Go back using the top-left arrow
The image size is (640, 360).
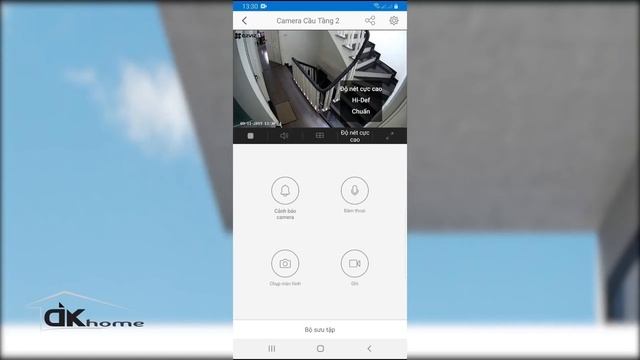(x=244, y=21)
